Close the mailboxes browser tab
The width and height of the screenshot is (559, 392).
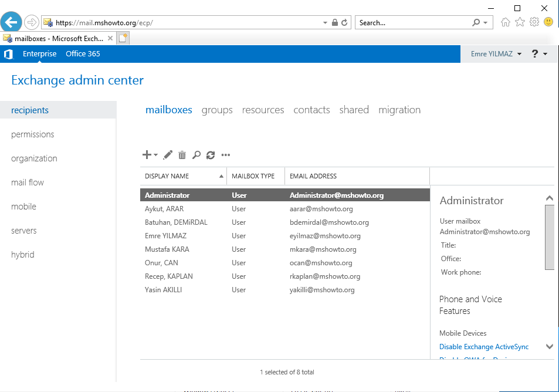(110, 38)
